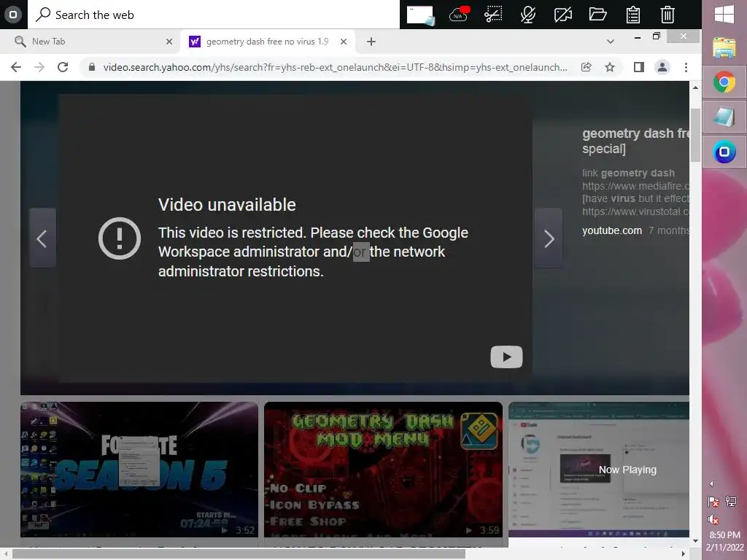Close the New Tab browser tab
This screenshot has width=747, height=560.
click(x=169, y=42)
